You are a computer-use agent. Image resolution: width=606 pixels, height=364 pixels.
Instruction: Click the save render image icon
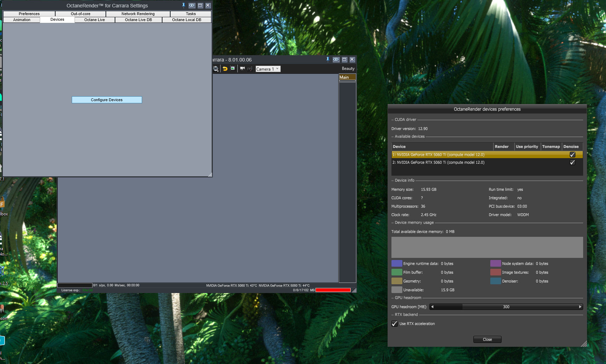pyautogui.click(x=232, y=69)
